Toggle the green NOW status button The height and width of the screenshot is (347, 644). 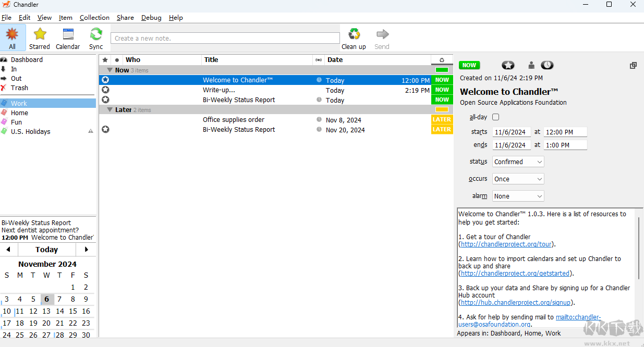tap(469, 65)
